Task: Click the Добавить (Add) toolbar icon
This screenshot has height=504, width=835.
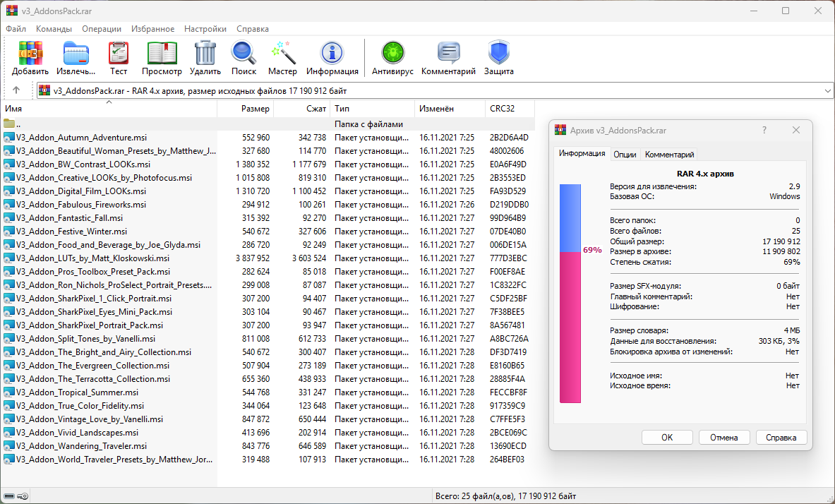Action: (x=30, y=54)
